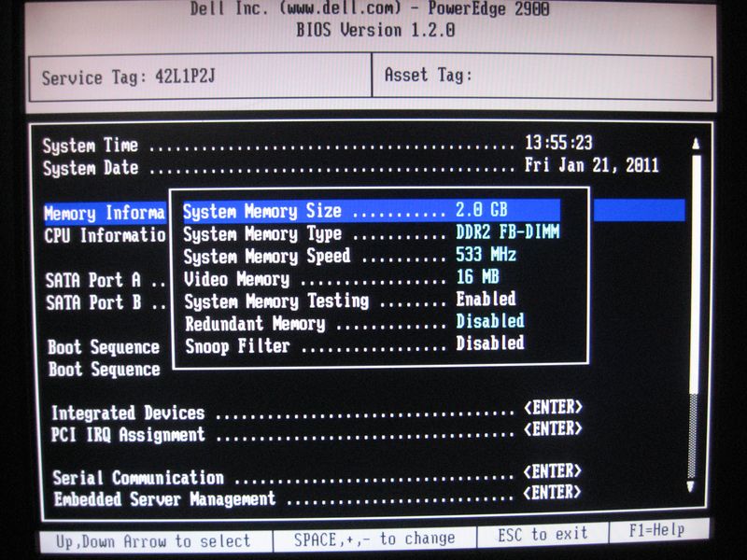Image resolution: width=747 pixels, height=560 pixels.
Task: Click the F1=Help hint
Action: tap(657, 530)
